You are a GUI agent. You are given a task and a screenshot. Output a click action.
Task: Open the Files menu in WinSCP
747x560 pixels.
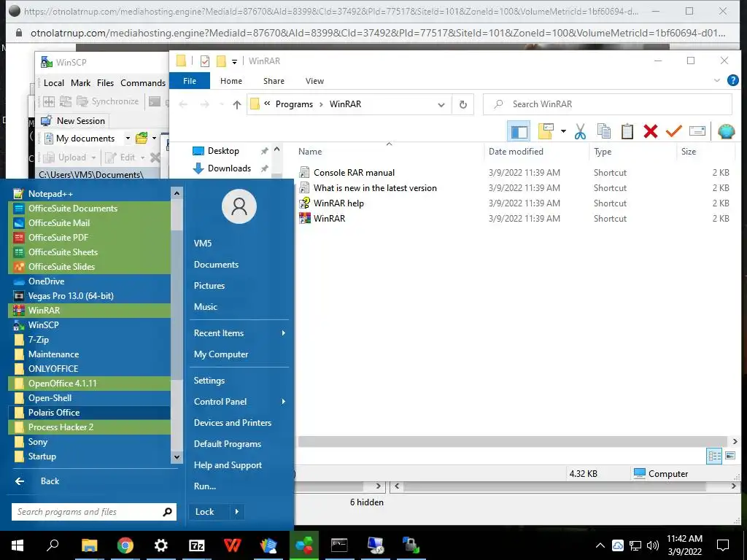click(105, 83)
